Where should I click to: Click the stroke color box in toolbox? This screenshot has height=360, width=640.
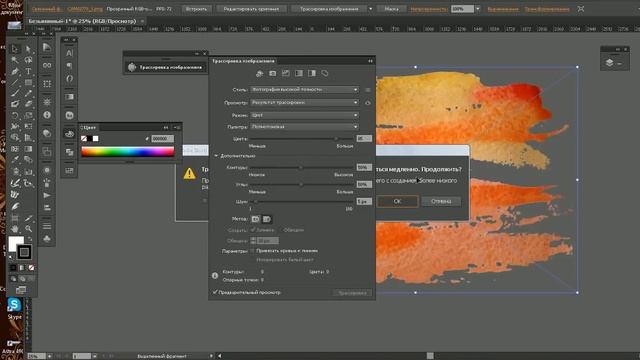click(24, 252)
